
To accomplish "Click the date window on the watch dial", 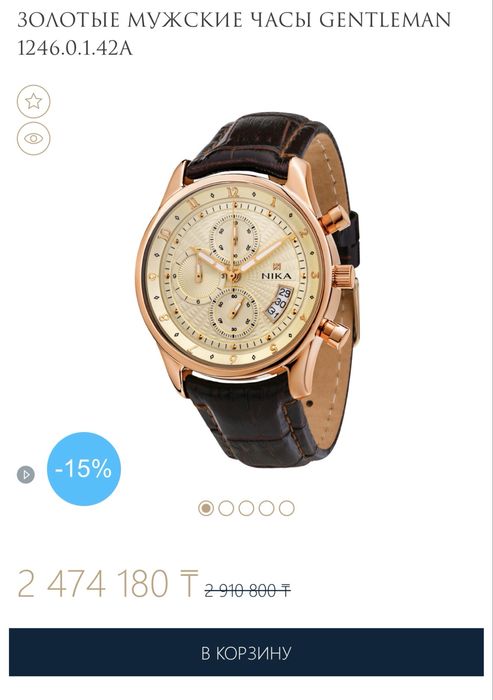I will (278, 304).
